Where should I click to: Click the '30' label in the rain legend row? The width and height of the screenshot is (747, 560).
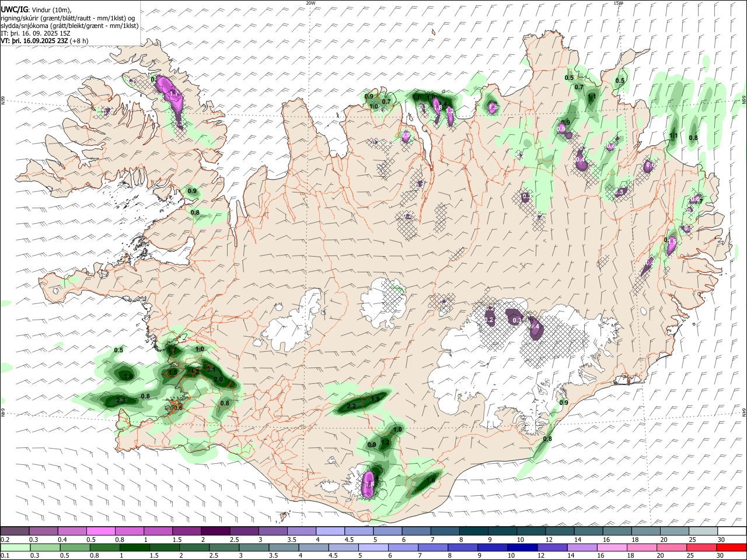pyautogui.click(x=721, y=556)
